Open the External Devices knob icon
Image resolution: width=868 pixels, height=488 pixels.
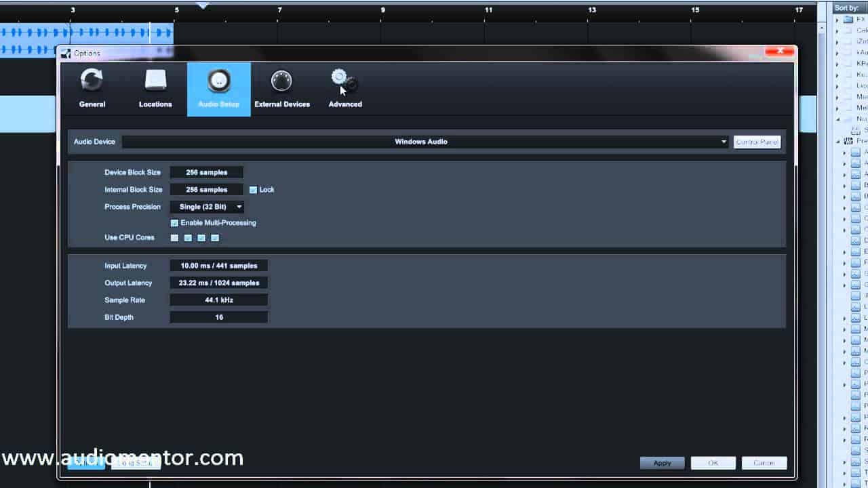pos(281,81)
